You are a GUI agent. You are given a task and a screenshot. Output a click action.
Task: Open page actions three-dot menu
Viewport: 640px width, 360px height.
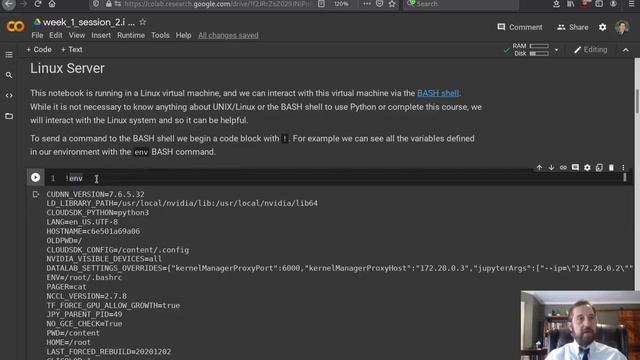click(x=367, y=4)
